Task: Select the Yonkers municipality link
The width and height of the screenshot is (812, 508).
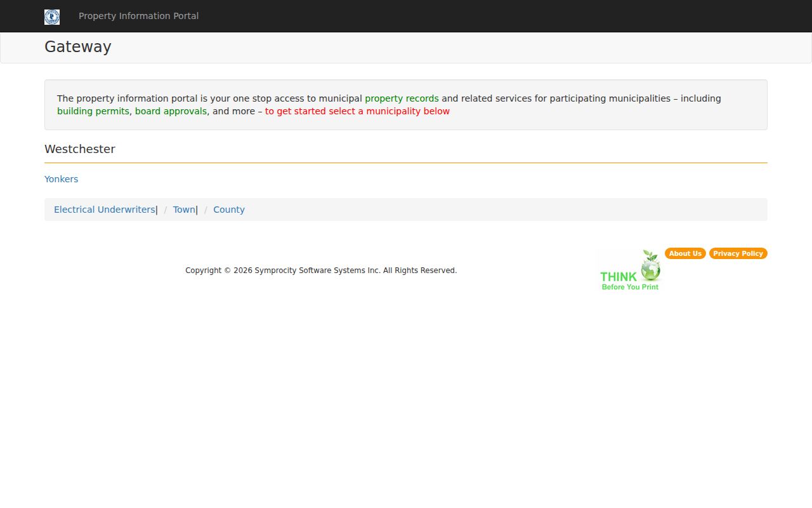Action: pyautogui.click(x=62, y=179)
